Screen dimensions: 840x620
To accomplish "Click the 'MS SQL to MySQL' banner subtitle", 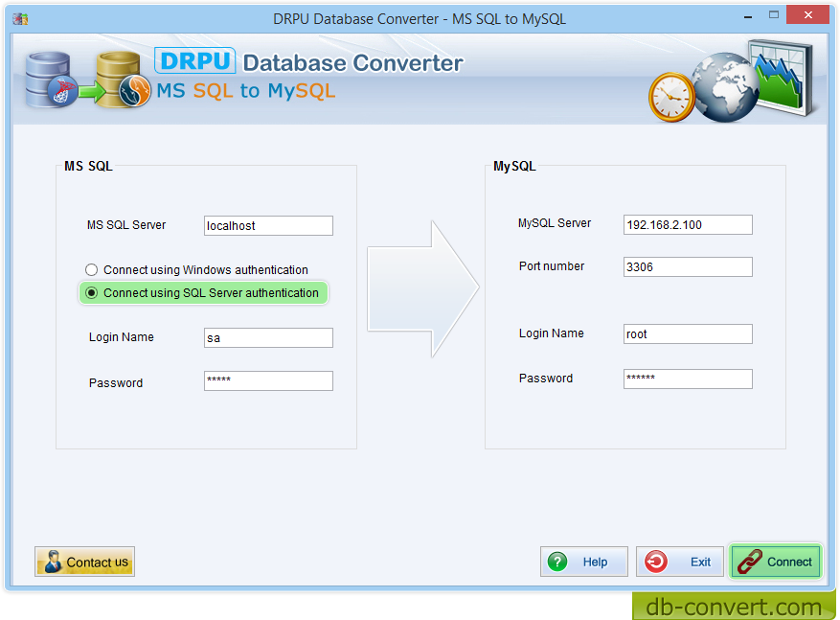I will (246, 91).
